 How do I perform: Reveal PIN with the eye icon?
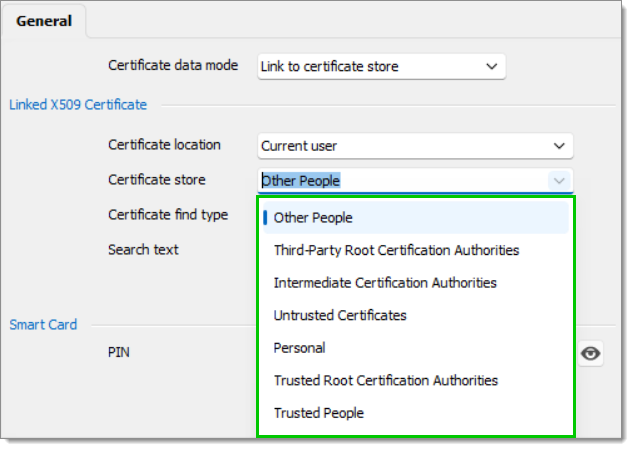(x=590, y=353)
